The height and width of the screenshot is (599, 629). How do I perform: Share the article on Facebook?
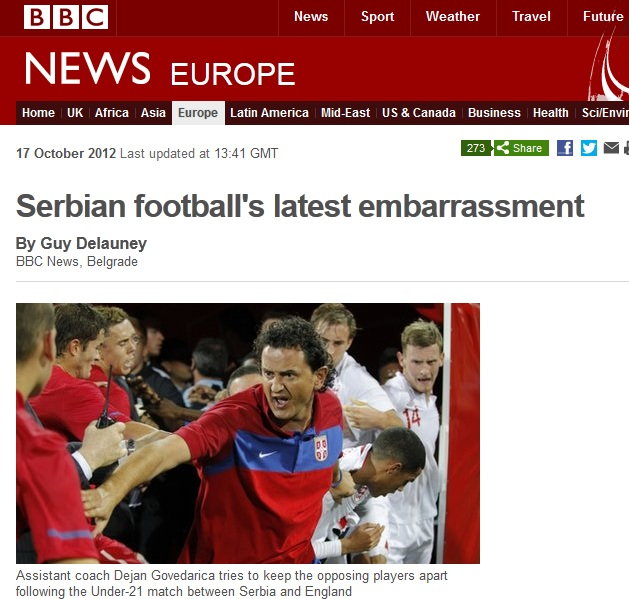pyautogui.click(x=565, y=148)
